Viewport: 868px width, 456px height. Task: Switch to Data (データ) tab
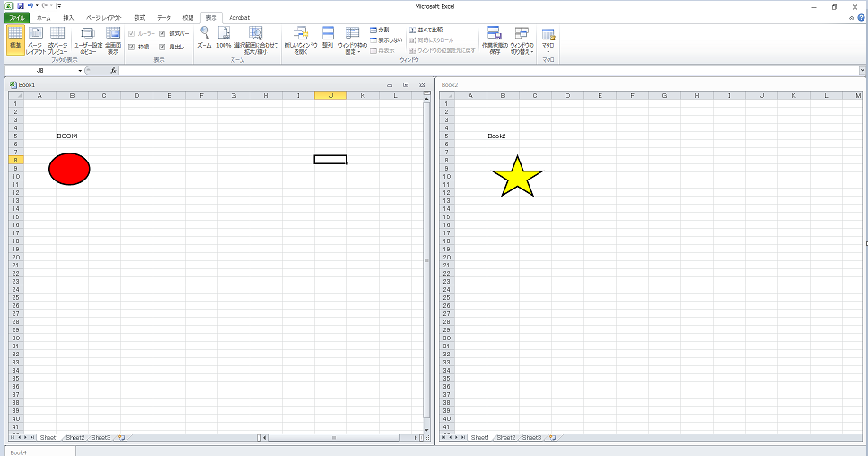164,18
